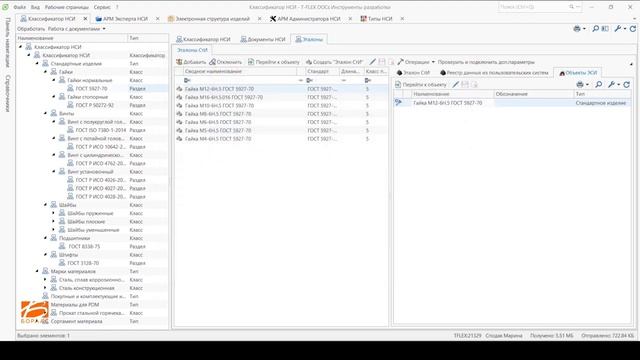Click the refresh icon in main top-right toolbar

click(633, 29)
